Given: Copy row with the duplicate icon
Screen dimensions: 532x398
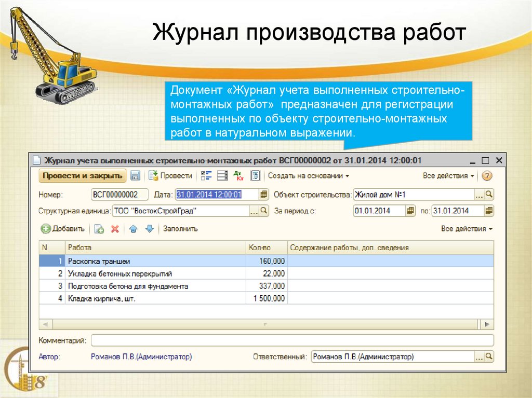Looking at the screenshot, I should [99, 229].
